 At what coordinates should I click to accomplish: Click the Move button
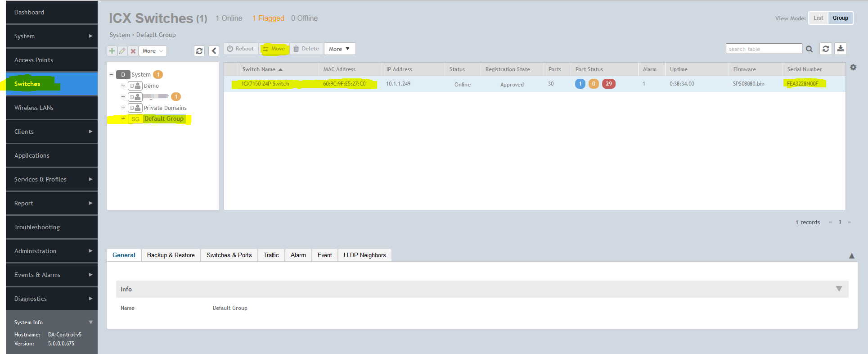coord(274,49)
